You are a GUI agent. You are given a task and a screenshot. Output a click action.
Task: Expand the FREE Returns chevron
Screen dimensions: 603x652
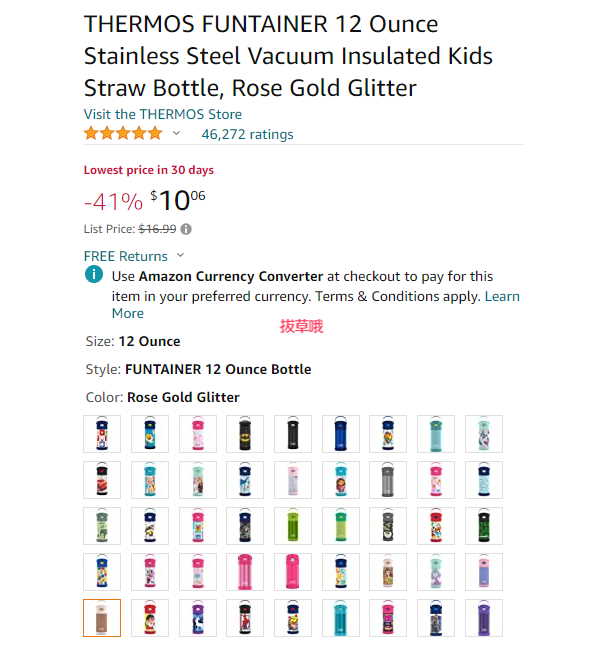tap(180, 255)
